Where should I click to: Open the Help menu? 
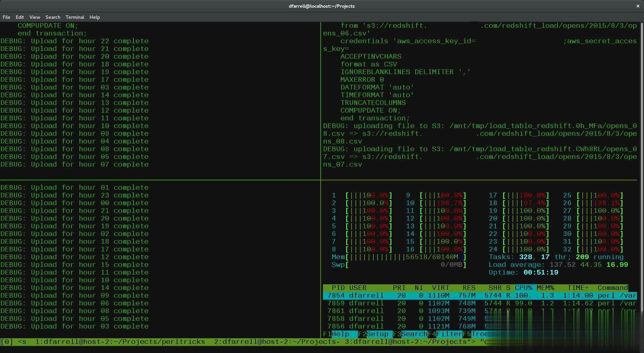click(95, 17)
